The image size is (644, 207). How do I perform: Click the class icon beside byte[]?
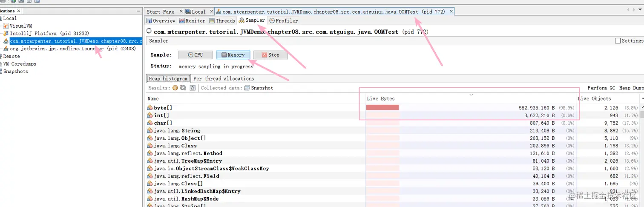click(x=149, y=108)
